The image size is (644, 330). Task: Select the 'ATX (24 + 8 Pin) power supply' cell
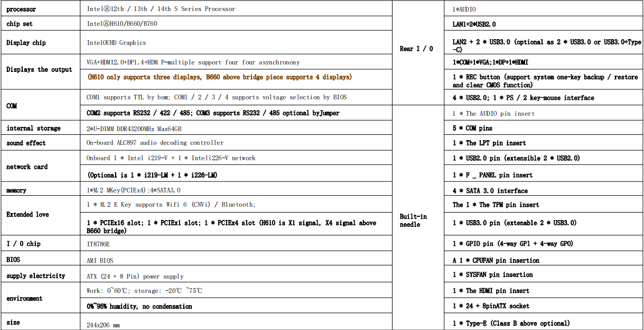click(135, 276)
